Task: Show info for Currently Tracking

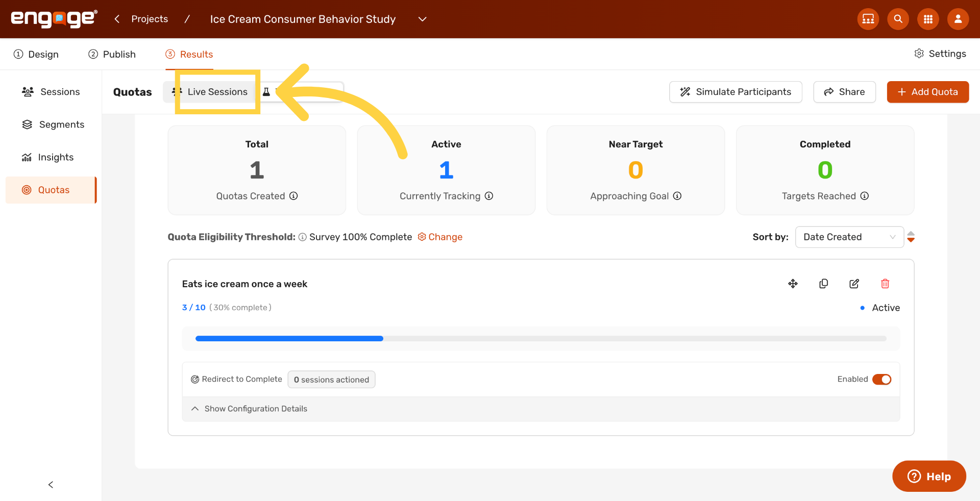Action: (489, 196)
